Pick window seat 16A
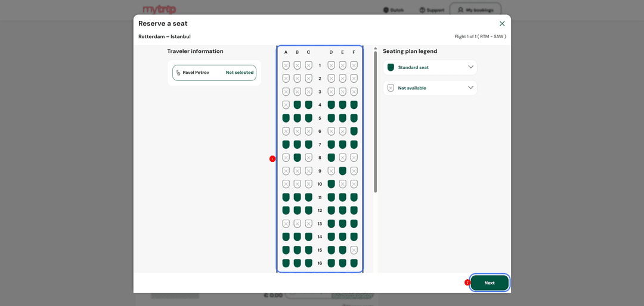The height and width of the screenshot is (306, 644). pyautogui.click(x=286, y=263)
